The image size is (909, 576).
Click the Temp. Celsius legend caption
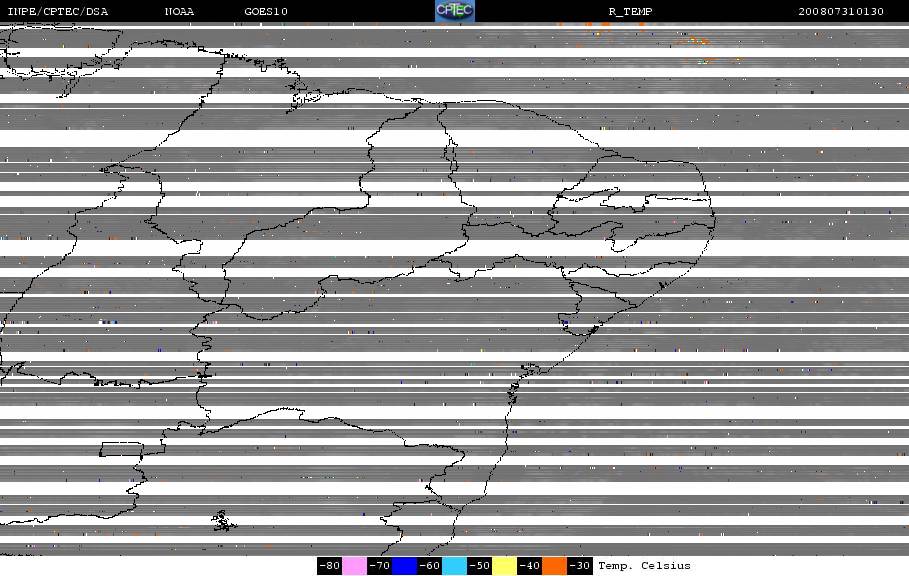click(x=644, y=566)
